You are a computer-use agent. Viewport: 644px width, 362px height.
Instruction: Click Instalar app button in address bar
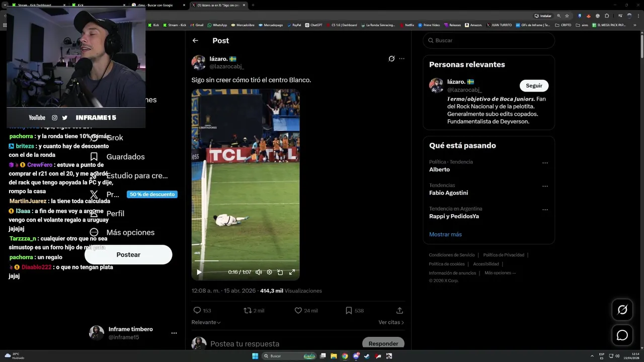pyautogui.click(x=543, y=16)
